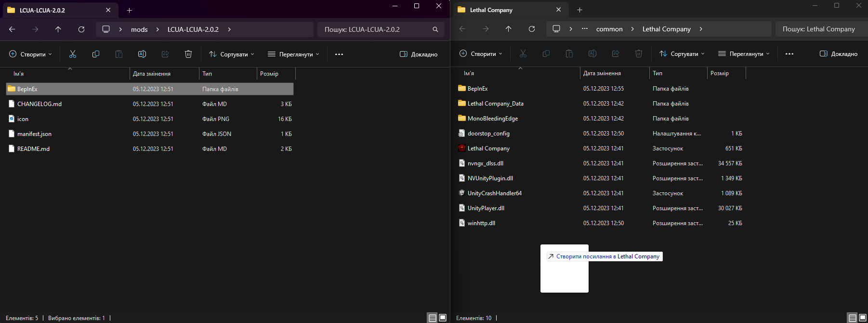Screen dimensions: 868x323
Task: Expand chevron after common in breadcrumb
Action: (x=632, y=29)
